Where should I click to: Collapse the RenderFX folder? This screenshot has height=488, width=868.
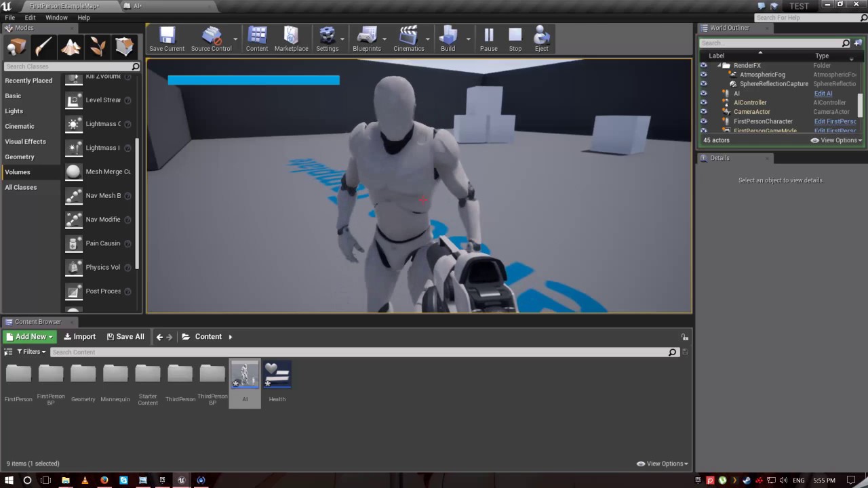[719, 66]
